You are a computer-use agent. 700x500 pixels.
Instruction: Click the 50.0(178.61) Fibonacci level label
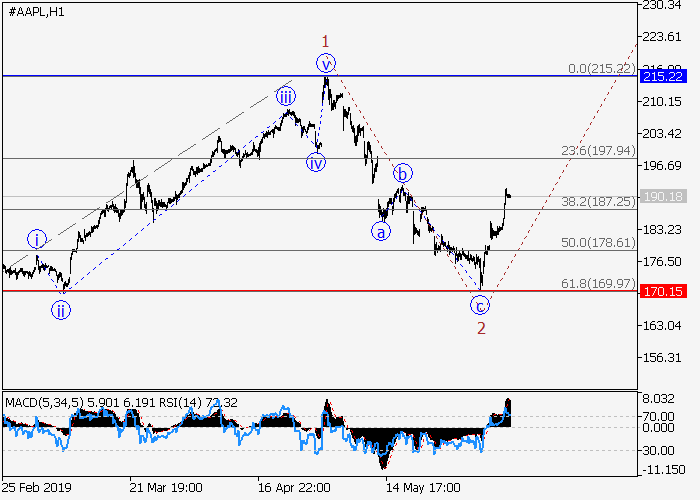point(598,242)
